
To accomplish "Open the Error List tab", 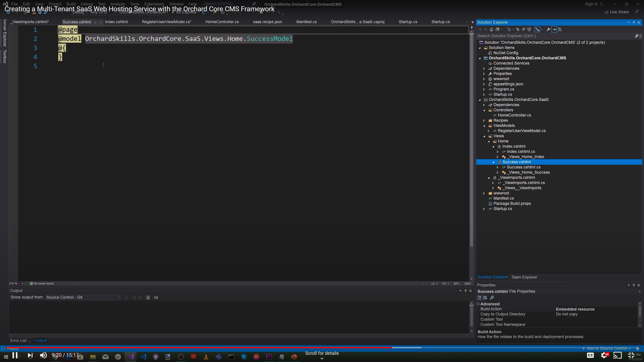I will 20,341.
